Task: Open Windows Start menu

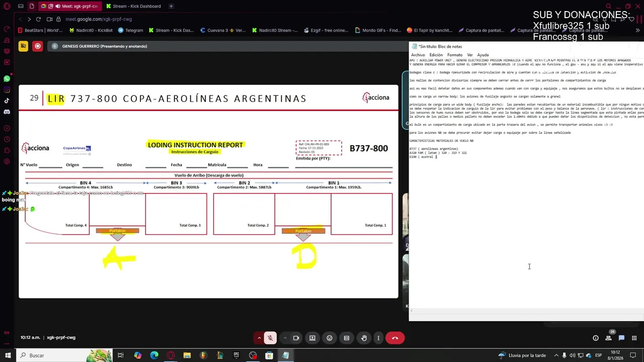Action: click(9, 355)
